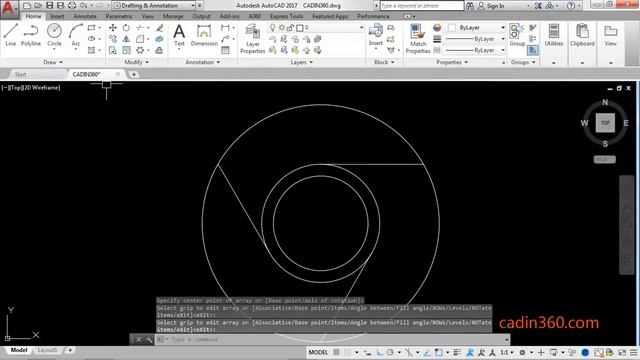Viewport: 640px width, 360px height.
Task: Toggle ortho mode in status bar
Action: [380, 352]
